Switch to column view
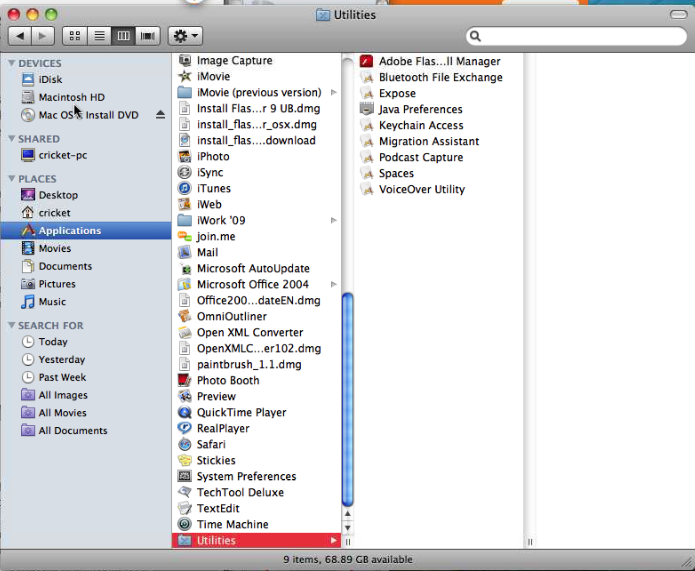This screenshot has width=695, height=571. 123,36
